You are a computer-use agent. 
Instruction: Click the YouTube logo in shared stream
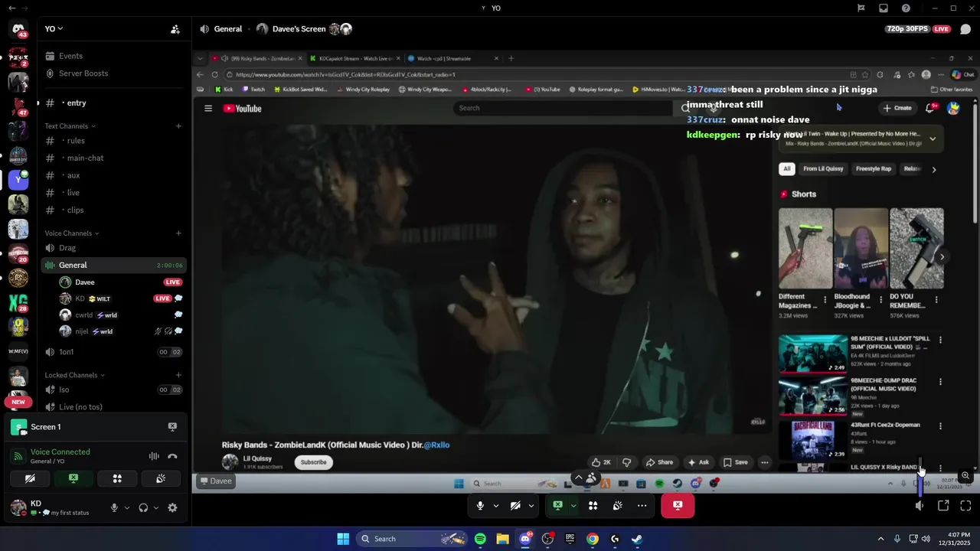tap(243, 108)
